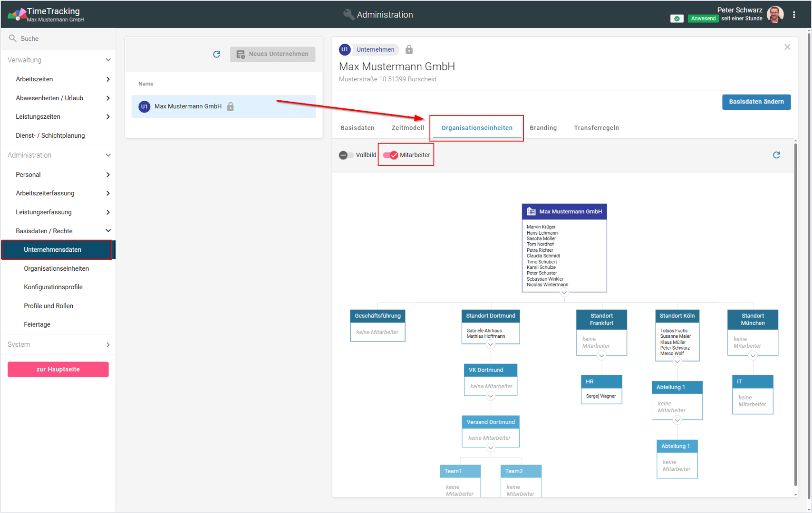Viewport: 812px width, 513px height.
Task: Click the green presence status icon
Action: pyautogui.click(x=677, y=19)
